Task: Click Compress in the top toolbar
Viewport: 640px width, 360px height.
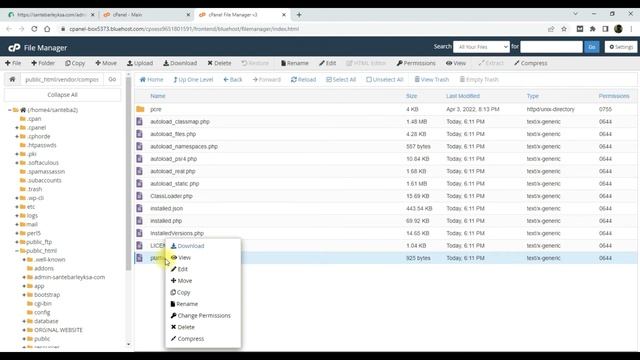Action: pyautogui.click(x=531, y=63)
